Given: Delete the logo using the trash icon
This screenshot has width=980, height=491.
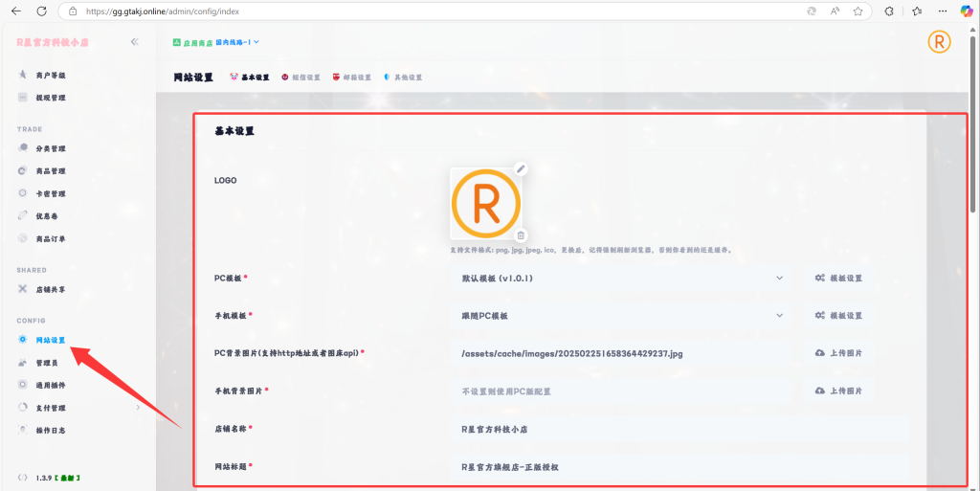Looking at the screenshot, I should (x=521, y=235).
